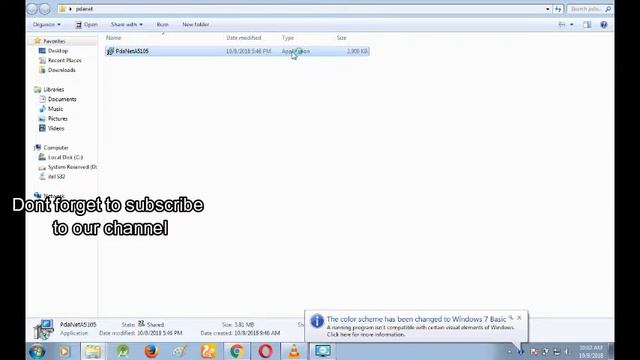Click the PdaNetA5105 installer file icon
Viewport: 640px width, 360px height.
[x=110, y=51]
